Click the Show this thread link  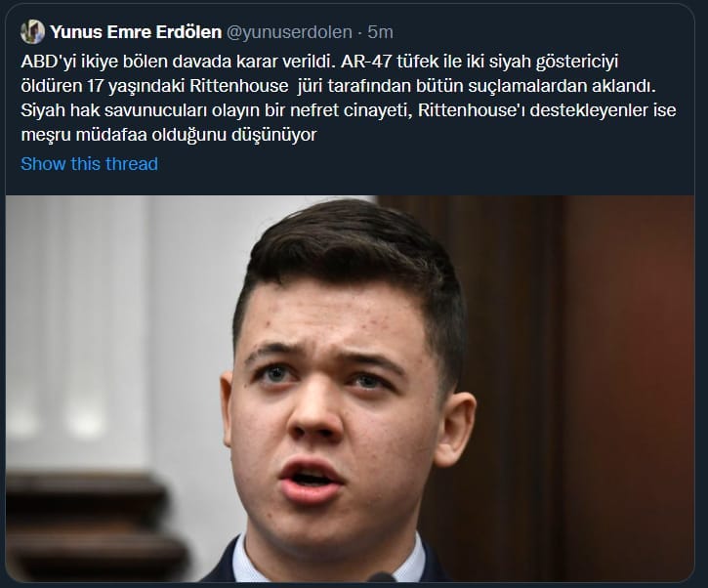pyautogui.click(x=90, y=164)
